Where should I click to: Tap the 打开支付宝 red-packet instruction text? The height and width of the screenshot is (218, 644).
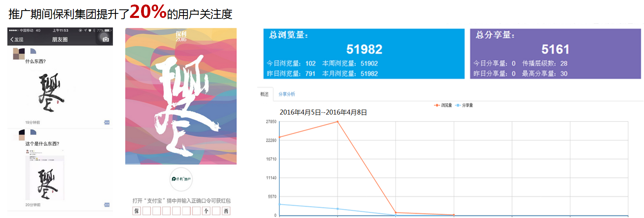[x=181, y=200]
